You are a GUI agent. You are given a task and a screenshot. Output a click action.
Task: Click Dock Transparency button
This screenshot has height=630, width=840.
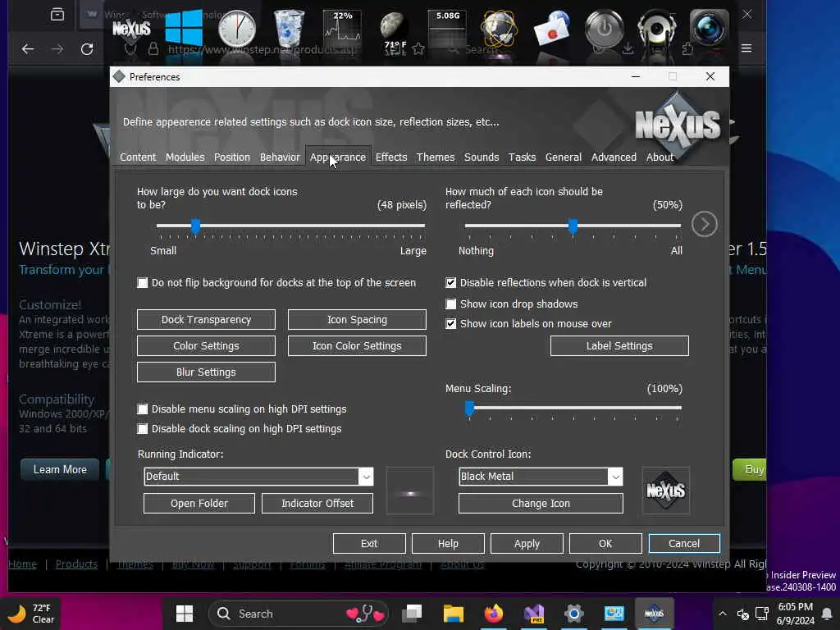coord(206,319)
